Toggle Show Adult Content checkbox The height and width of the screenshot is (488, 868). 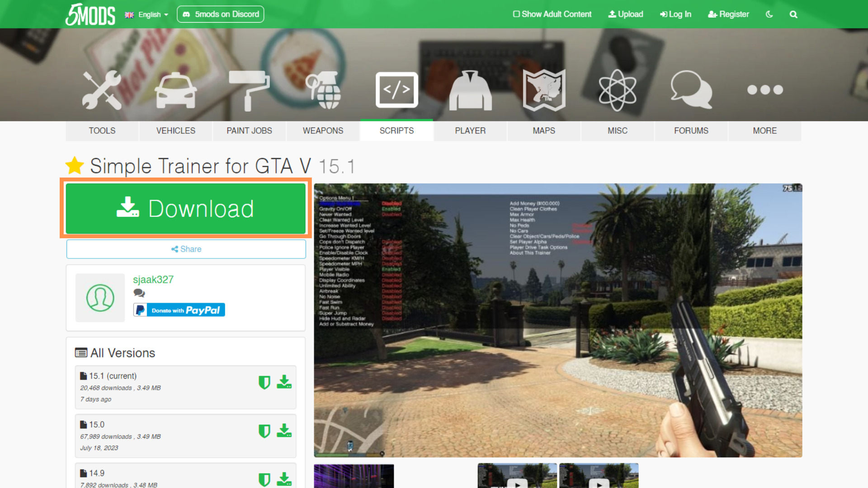(514, 14)
